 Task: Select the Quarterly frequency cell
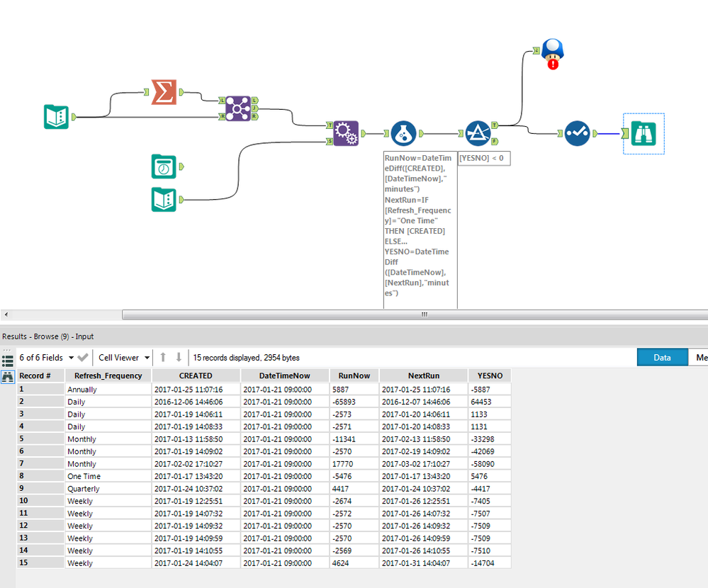[108, 489]
